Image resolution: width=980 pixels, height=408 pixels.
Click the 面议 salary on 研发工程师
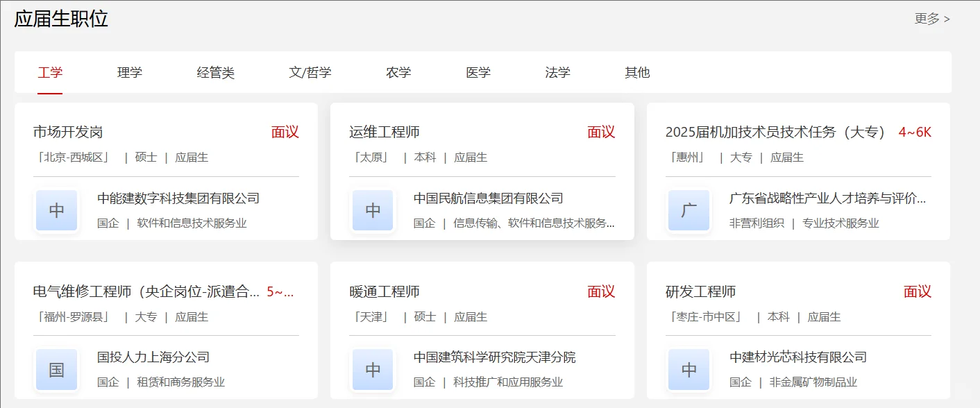coord(918,291)
